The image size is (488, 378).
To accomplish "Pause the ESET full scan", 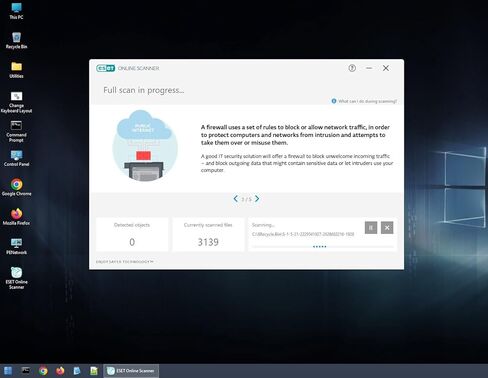I will click(371, 228).
